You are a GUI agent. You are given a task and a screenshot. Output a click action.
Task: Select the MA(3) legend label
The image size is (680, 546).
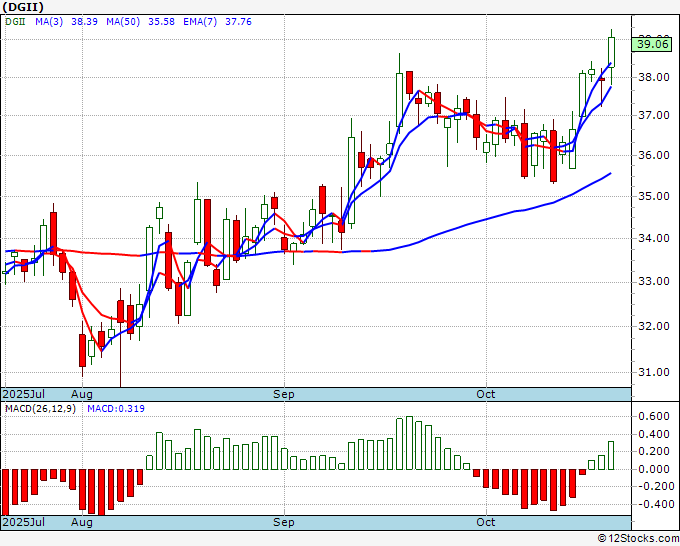49,22
